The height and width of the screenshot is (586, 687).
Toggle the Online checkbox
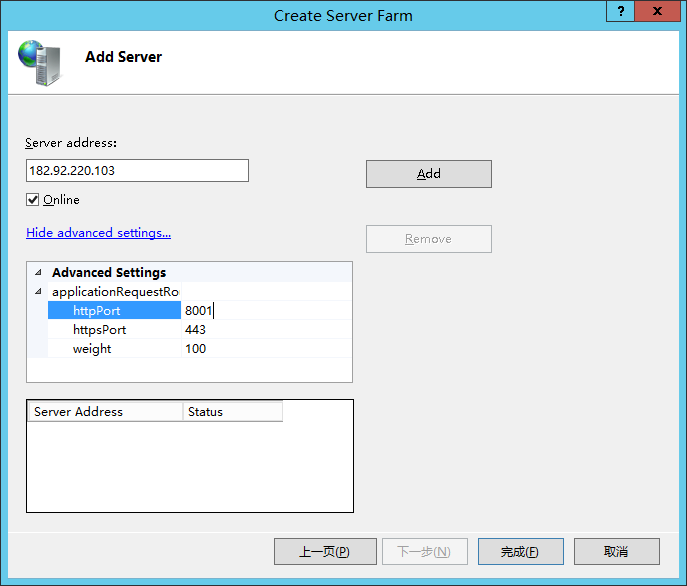(x=33, y=200)
